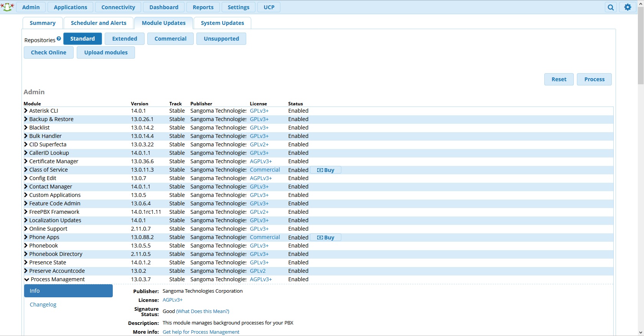The width and height of the screenshot is (644, 336).
Task: Click the page vertical scrollbar thumb
Action: [641, 45]
